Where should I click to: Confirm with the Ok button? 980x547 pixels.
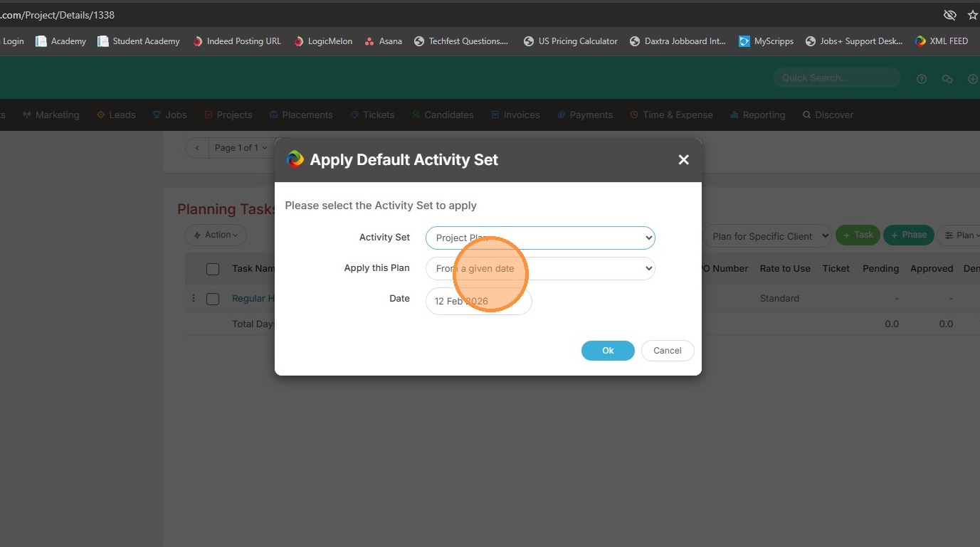(608, 351)
